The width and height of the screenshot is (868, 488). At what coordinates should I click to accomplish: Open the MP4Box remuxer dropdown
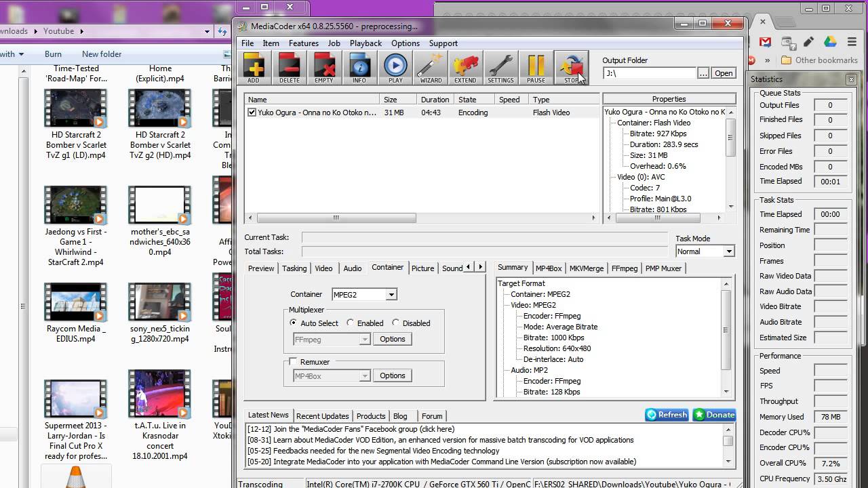click(365, 375)
